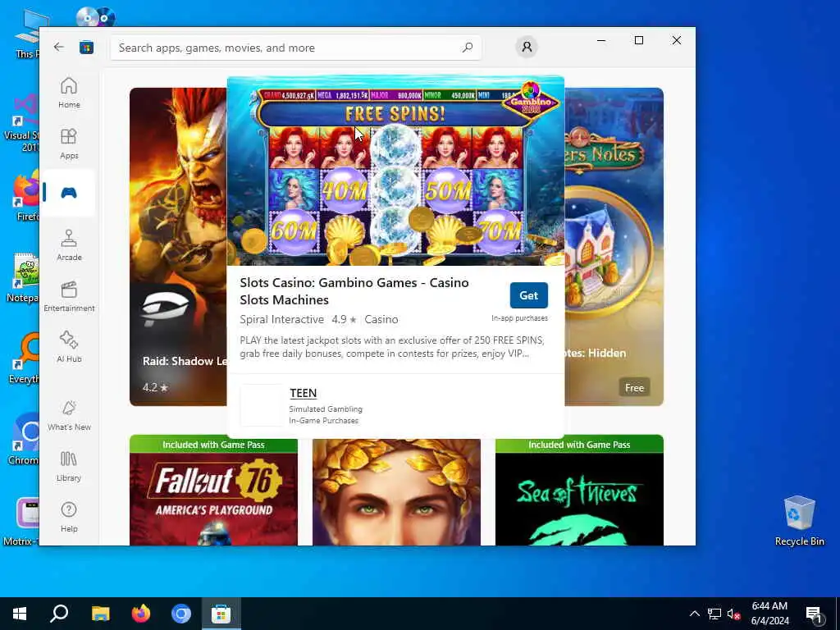Switch to Apps section in sidebar
Screen dimensions: 840x630
69,144
